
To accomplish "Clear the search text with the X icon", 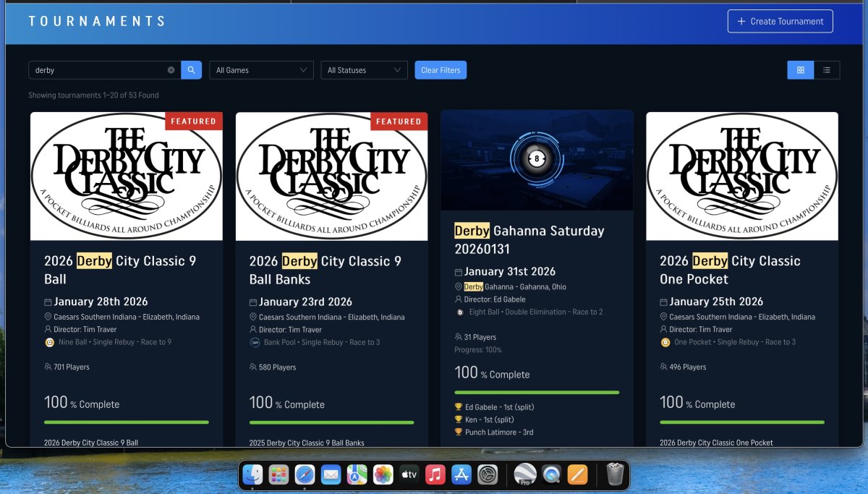I will [x=171, y=70].
